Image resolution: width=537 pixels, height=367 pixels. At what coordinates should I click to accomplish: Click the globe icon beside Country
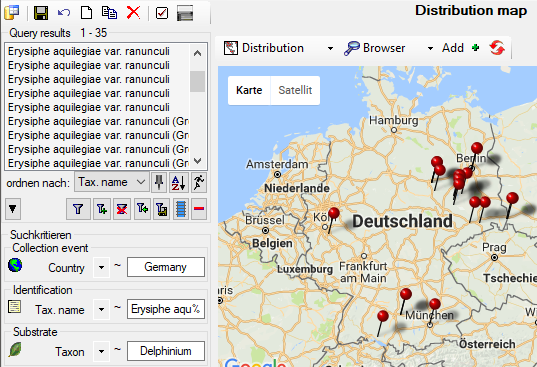[15, 265]
